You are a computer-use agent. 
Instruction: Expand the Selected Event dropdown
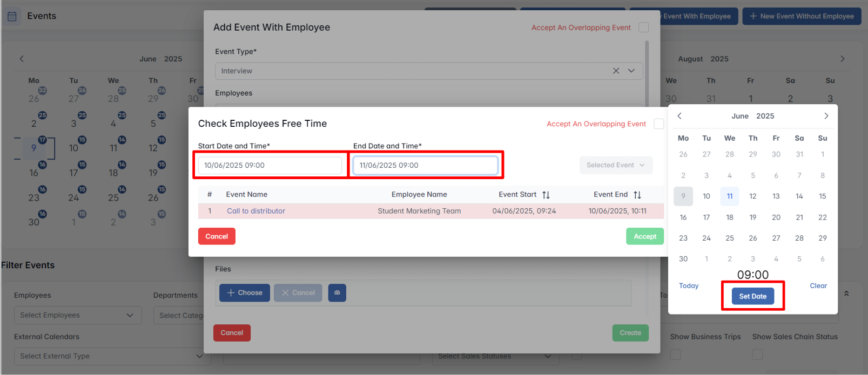point(616,165)
